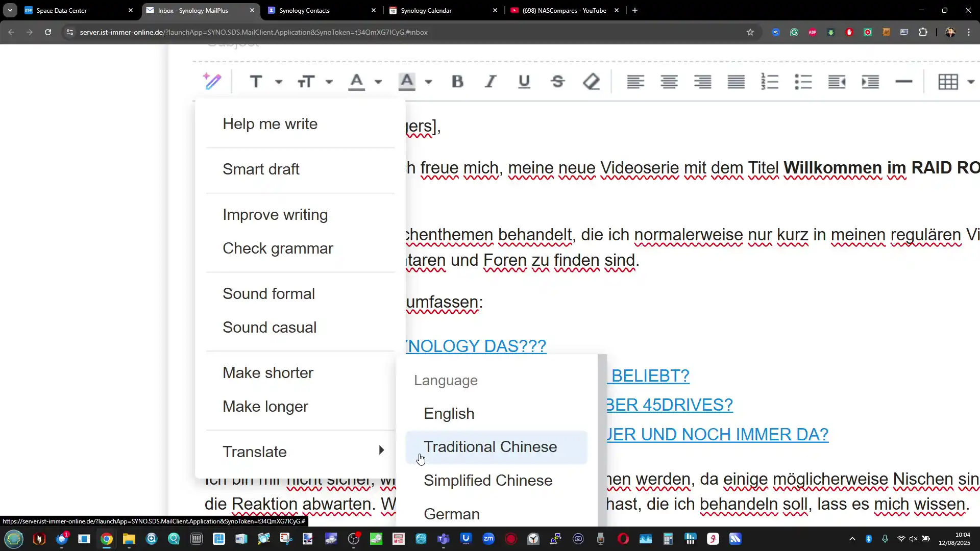Justify the text alignment
Viewport: 980px width, 551px height.
coord(736,82)
